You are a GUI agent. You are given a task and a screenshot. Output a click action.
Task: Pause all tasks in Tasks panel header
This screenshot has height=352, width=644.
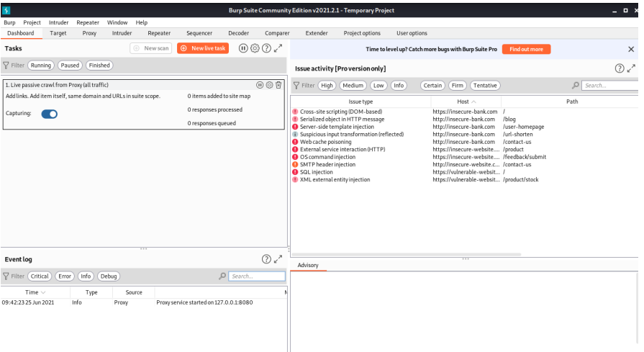[243, 48]
